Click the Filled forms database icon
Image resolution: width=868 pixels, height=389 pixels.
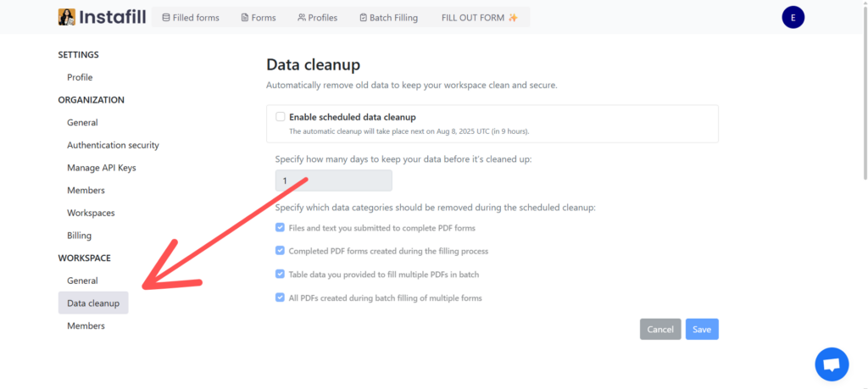[x=165, y=18]
